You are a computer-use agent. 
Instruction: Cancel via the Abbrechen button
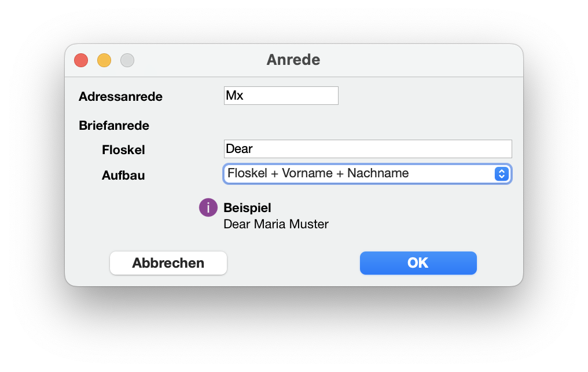168,263
